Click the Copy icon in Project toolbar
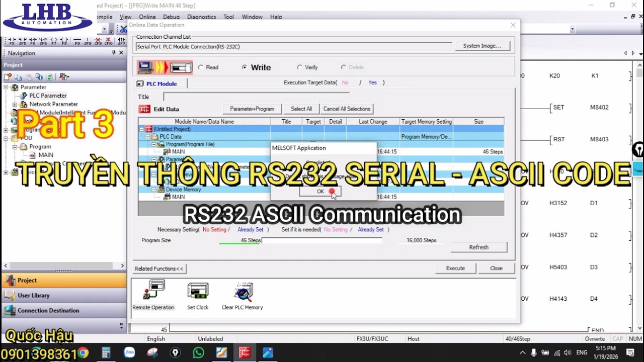This screenshot has height=362, width=644. [18, 77]
